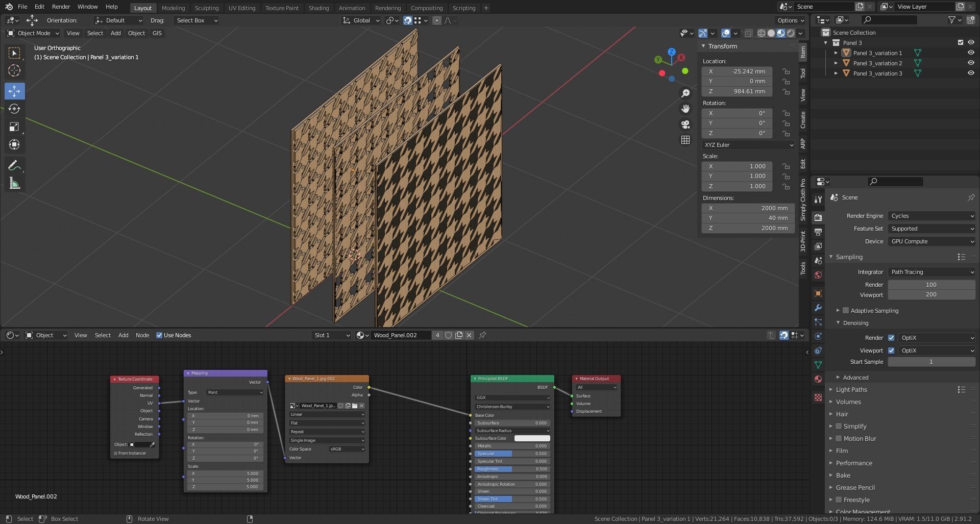The height and width of the screenshot is (524, 980).
Task: Toggle Use Nodes checkbox
Action: 159,335
